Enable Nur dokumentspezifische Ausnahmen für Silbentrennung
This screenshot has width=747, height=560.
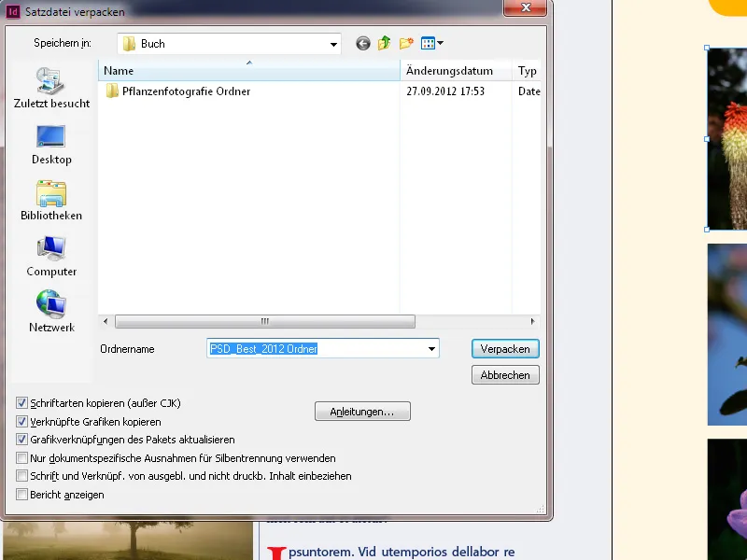(x=21, y=458)
